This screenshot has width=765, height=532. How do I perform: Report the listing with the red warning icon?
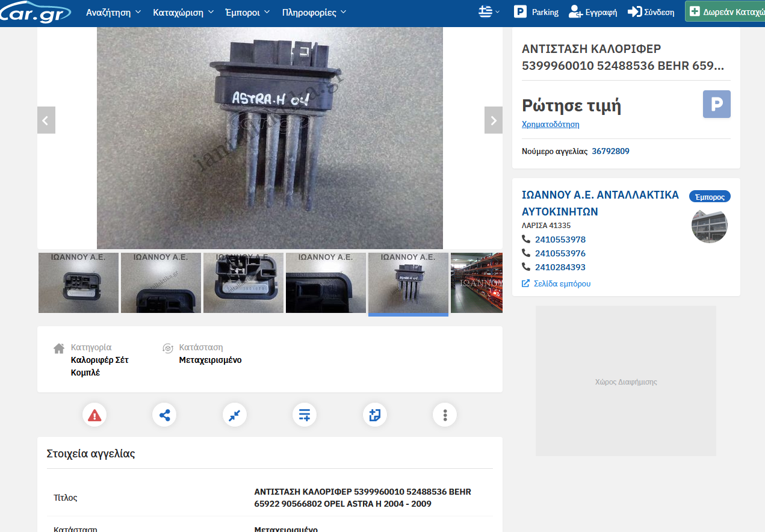click(x=94, y=415)
